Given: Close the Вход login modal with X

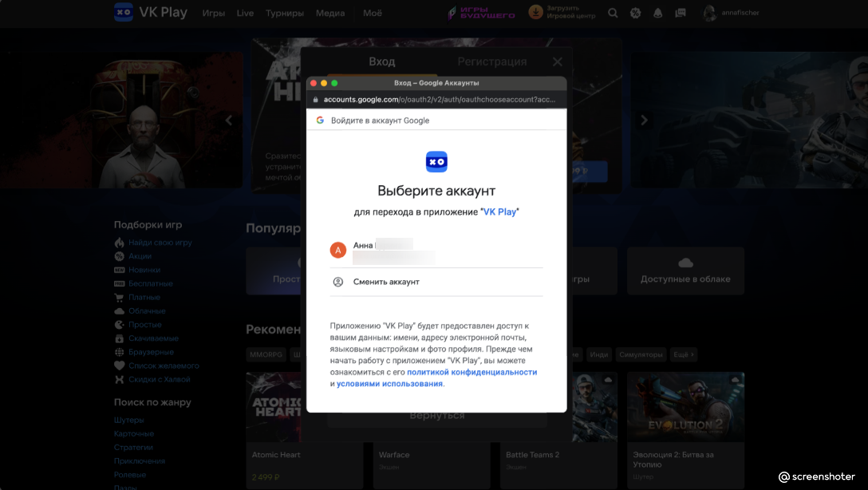Looking at the screenshot, I should coord(558,62).
